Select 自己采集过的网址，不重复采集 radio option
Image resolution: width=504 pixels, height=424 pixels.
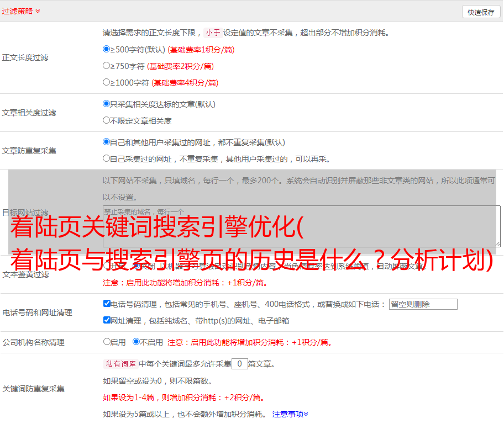(106, 158)
